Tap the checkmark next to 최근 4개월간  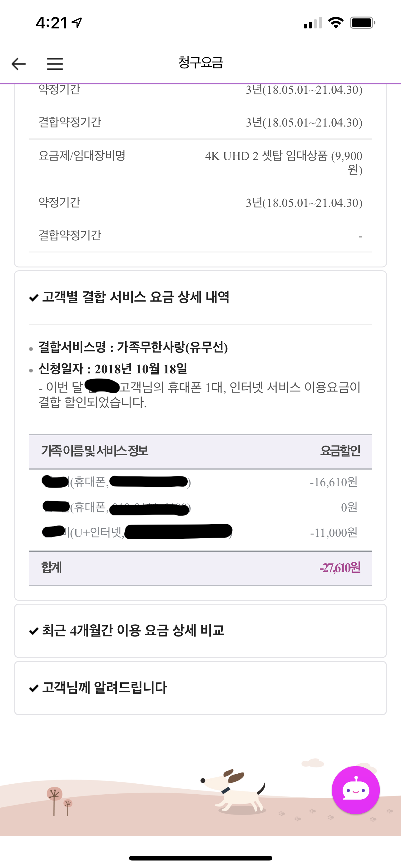click(34, 631)
